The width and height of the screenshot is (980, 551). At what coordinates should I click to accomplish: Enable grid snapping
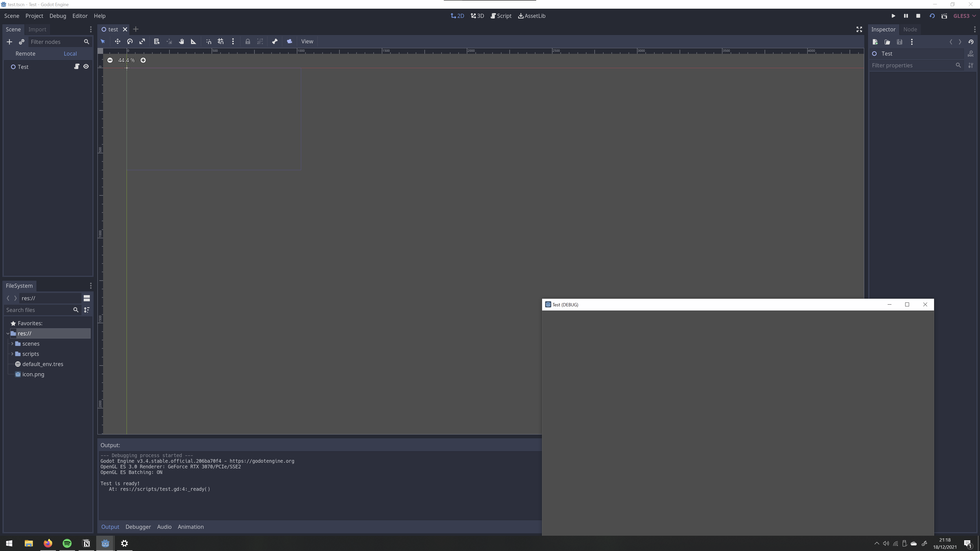click(221, 41)
